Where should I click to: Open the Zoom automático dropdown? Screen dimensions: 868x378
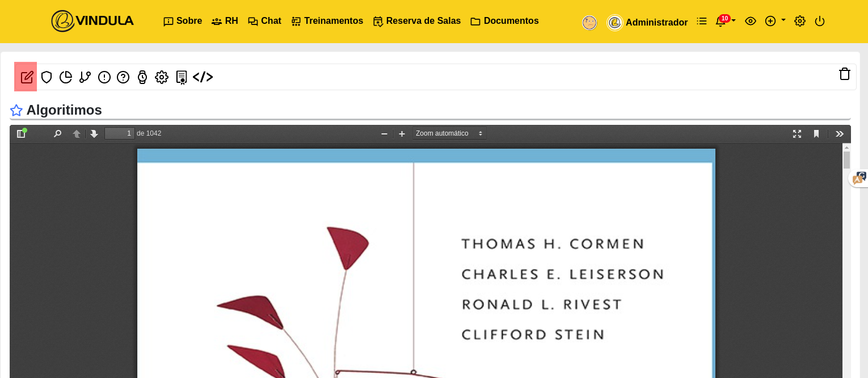click(x=449, y=133)
